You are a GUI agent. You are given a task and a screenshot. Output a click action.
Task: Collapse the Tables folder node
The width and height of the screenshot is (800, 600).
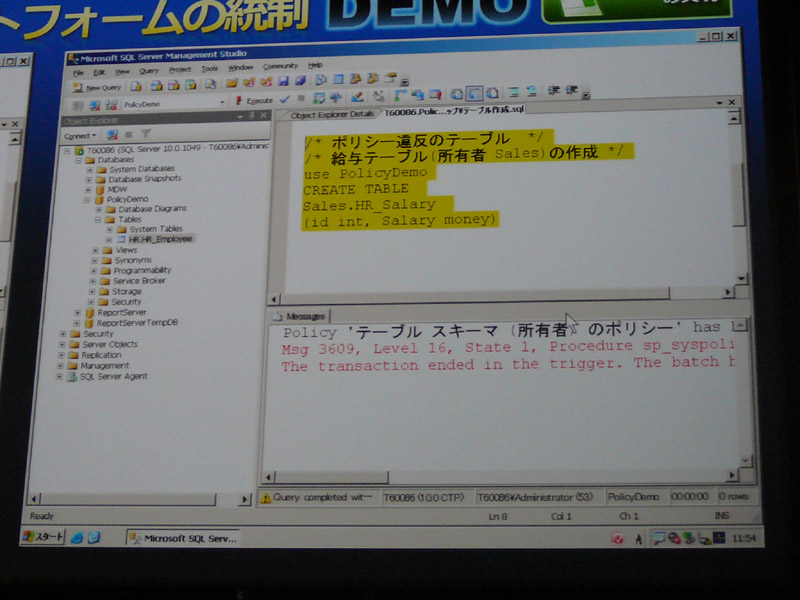click(97, 220)
